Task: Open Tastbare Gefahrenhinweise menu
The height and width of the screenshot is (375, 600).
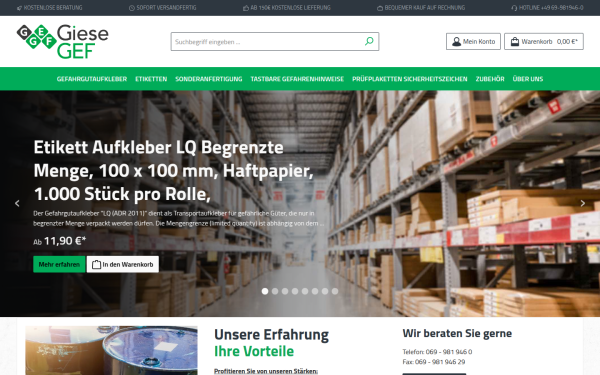Action: 297,79
